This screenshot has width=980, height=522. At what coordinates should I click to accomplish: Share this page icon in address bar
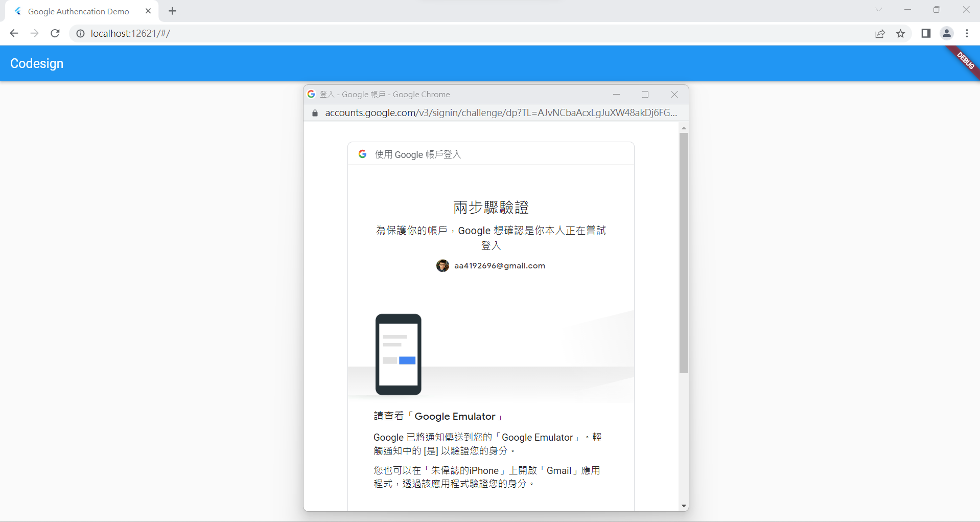(880, 33)
